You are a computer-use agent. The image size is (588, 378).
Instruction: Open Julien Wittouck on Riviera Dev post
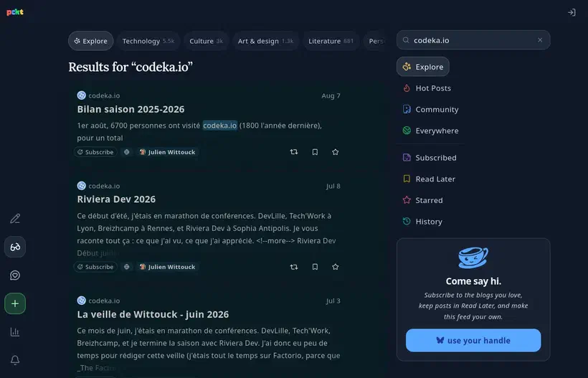167,267
